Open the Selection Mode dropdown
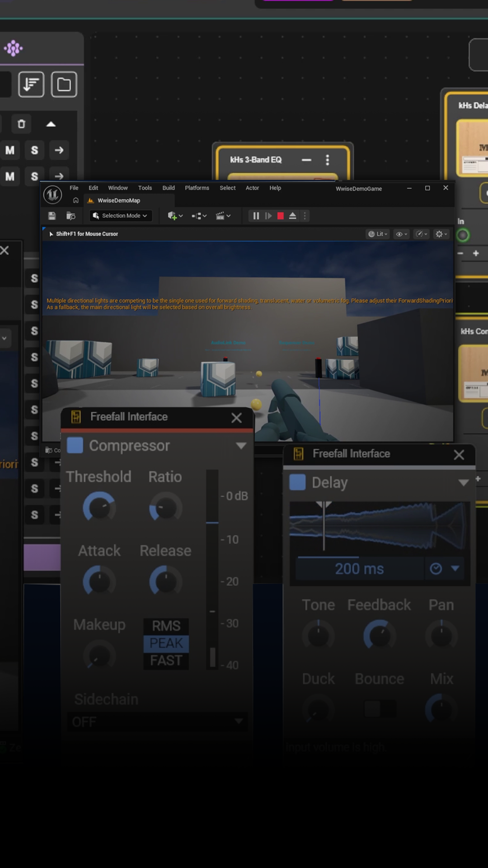 (x=120, y=216)
